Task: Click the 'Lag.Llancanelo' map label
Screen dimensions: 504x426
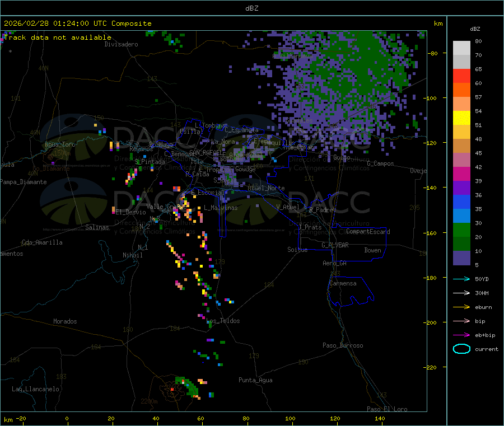Action: (35, 389)
